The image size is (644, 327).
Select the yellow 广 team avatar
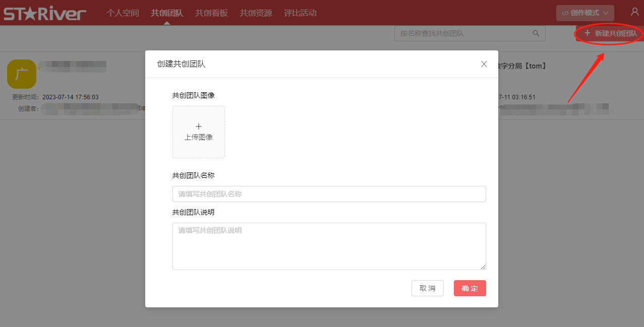[22, 74]
